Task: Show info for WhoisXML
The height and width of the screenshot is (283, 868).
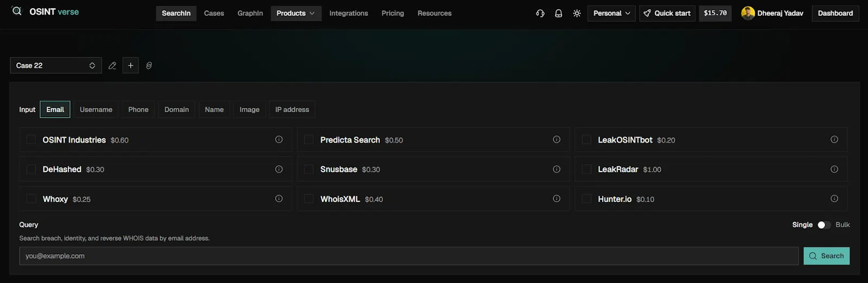Action: point(557,198)
